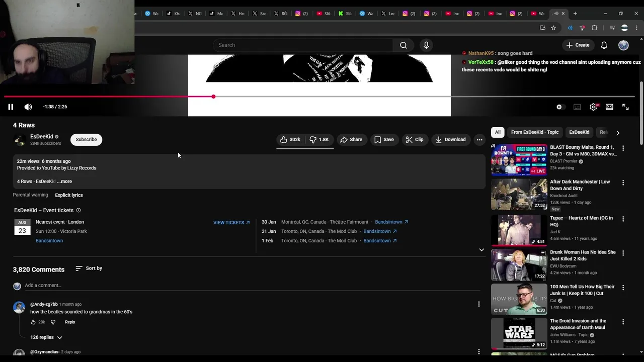Open the notifications bell
Viewport: 644px width, 362px height.
[x=604, y=45]
